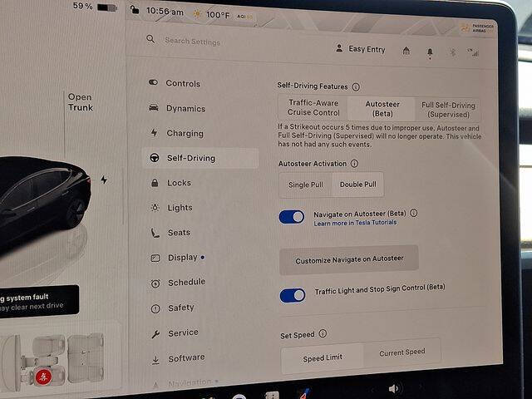
Task: Open Self-Driving Features info icon
Action: pos(356,86)
